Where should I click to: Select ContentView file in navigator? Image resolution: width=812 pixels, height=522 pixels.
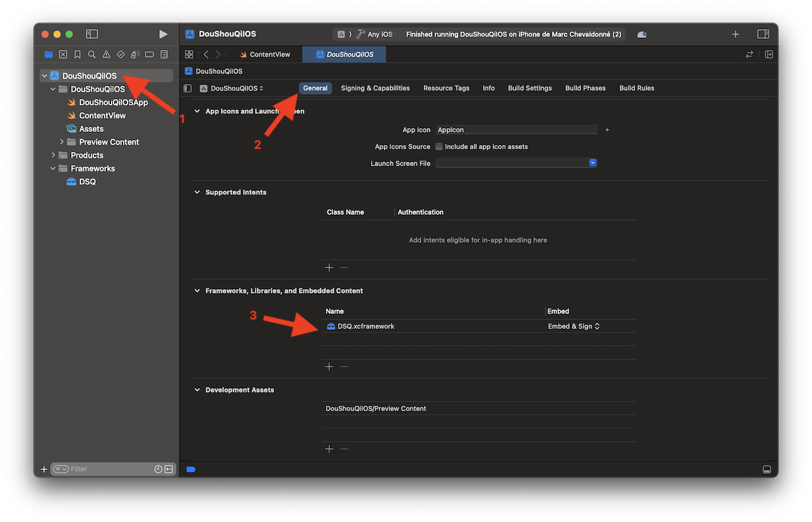coord(103,116)
